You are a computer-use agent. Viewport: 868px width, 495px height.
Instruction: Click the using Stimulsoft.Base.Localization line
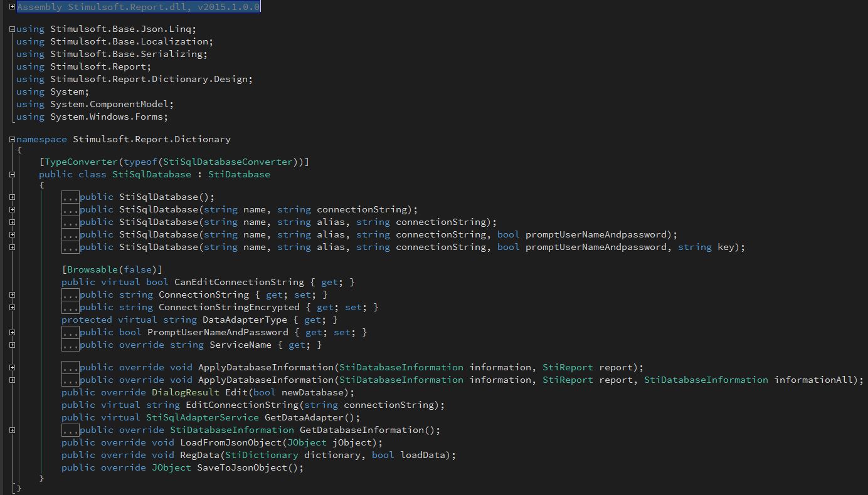115,41
